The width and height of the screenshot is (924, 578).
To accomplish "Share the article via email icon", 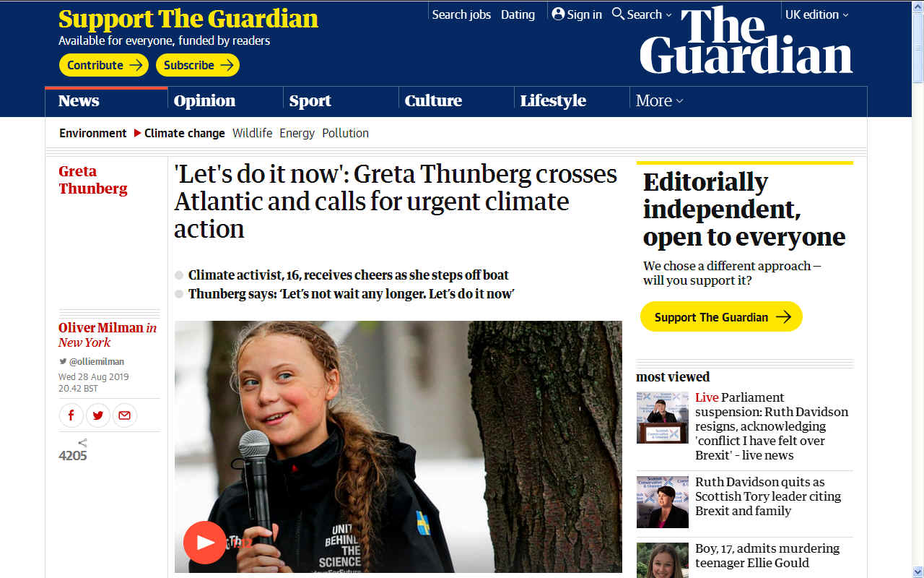I will click(x=125, y=415).
